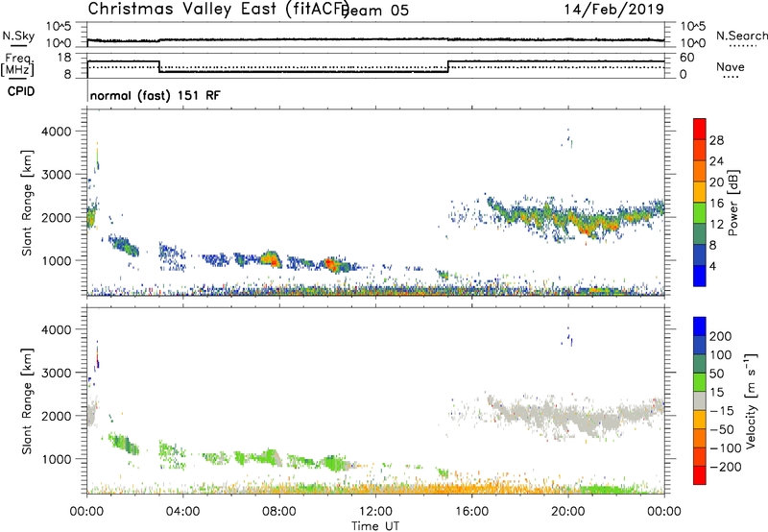The width and height of the screenshot is (768, 532).
Task: Click the '20' label on power colorbar
Action: [x=716, y=182]
